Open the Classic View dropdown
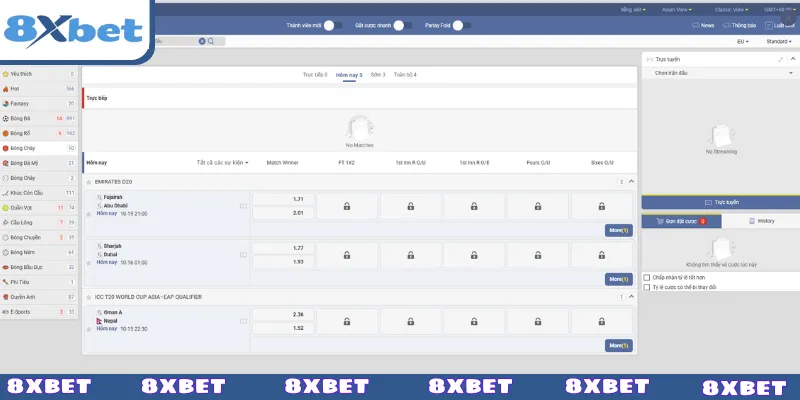800x400 pixels. (732, 10)
